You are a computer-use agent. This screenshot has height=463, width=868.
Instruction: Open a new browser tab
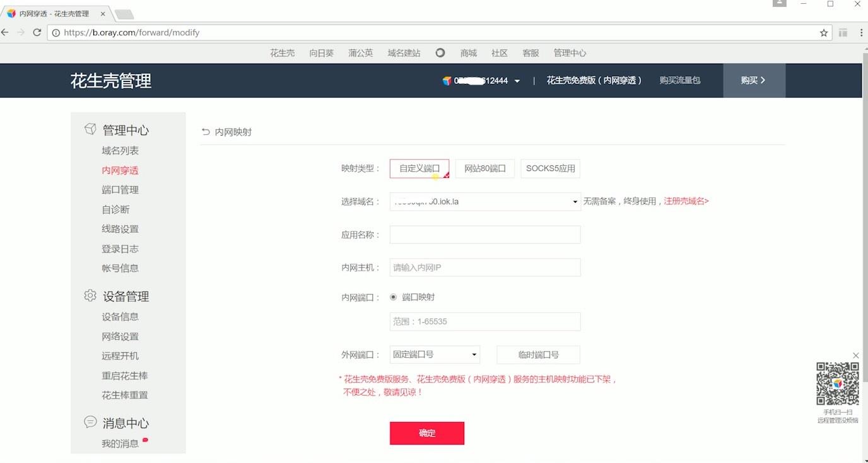click(x=124, y=15)
